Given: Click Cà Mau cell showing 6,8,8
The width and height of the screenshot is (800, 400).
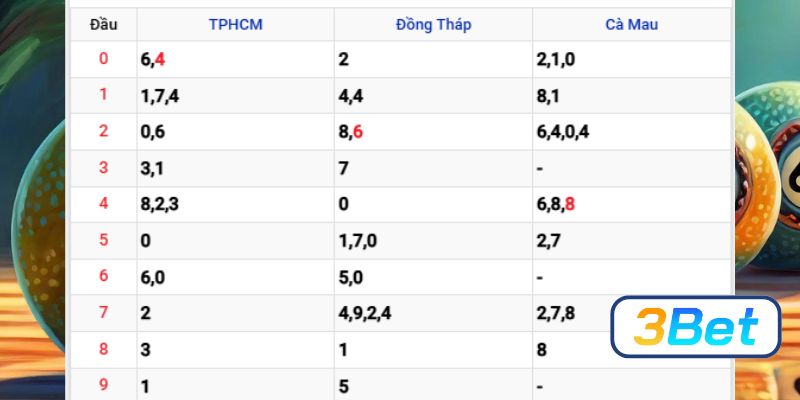Looking at the screenshot, I should point(556,205).
